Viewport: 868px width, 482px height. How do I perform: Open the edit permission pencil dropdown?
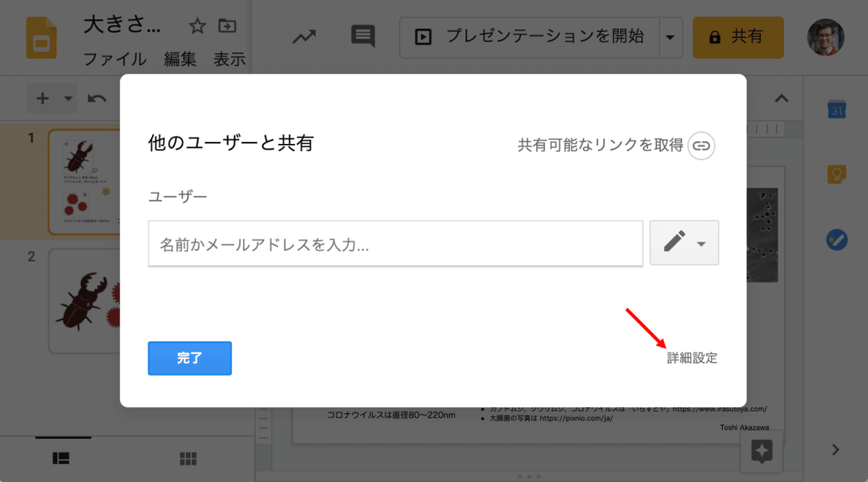click(x=684, y=242)
